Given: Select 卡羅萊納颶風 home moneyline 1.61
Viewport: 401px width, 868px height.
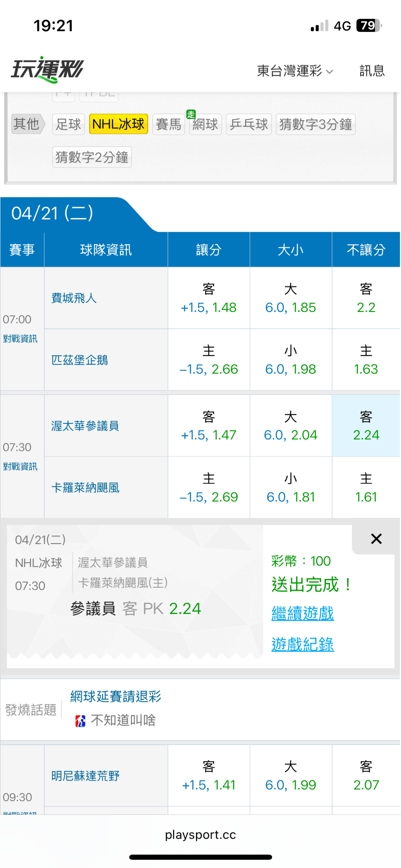Looking at the screenshot, I should 366,488.
